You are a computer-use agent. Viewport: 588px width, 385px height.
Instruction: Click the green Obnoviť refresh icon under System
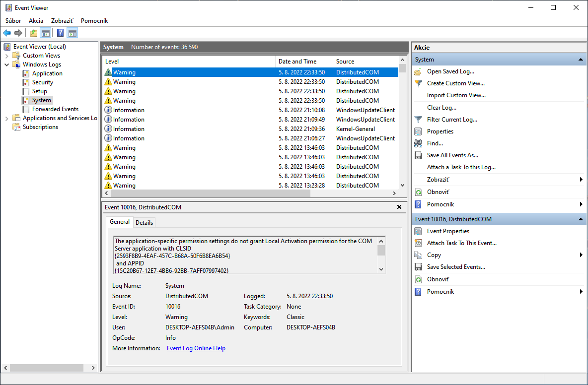click(x=418, y=192)
